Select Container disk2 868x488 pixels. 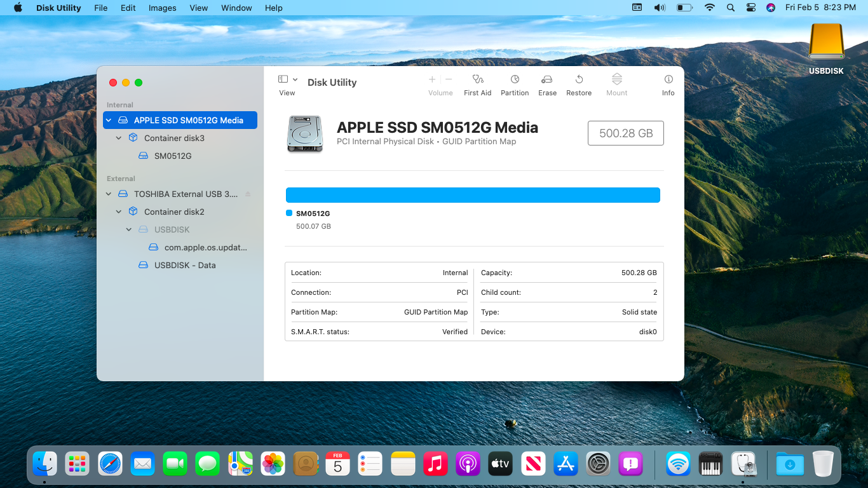coord(174,212)
